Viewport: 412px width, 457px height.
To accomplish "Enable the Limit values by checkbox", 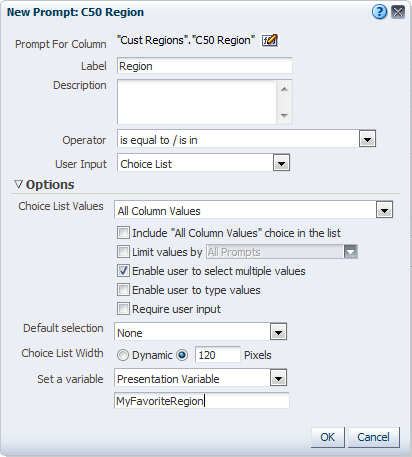I will pyautogui.click(x=123, y=252).
